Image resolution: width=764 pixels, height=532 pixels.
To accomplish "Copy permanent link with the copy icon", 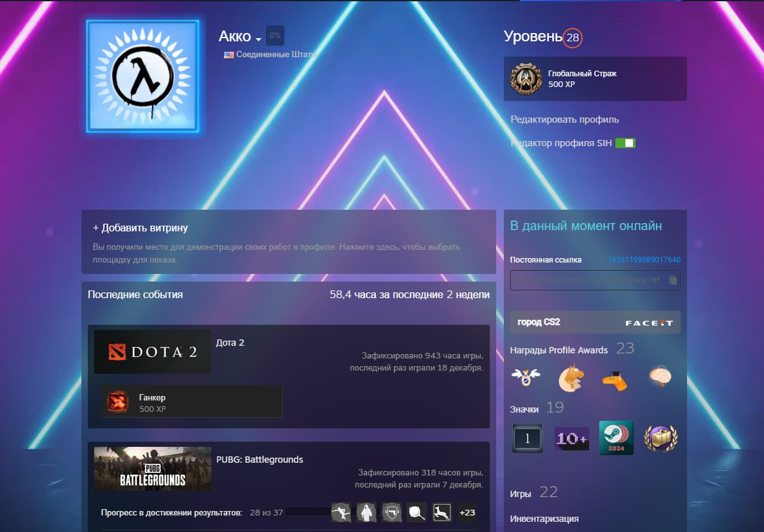I will click(x=674, y=280).
